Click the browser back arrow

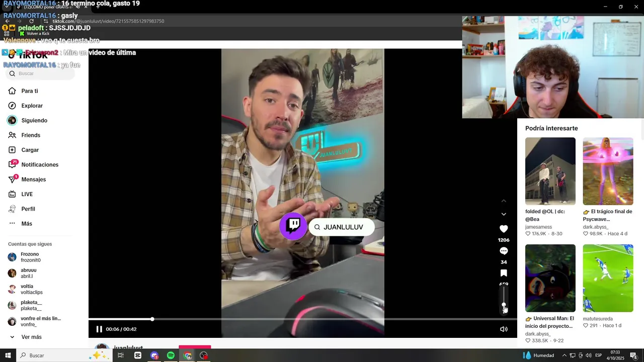pyautogui.click(x=7, y=21)
